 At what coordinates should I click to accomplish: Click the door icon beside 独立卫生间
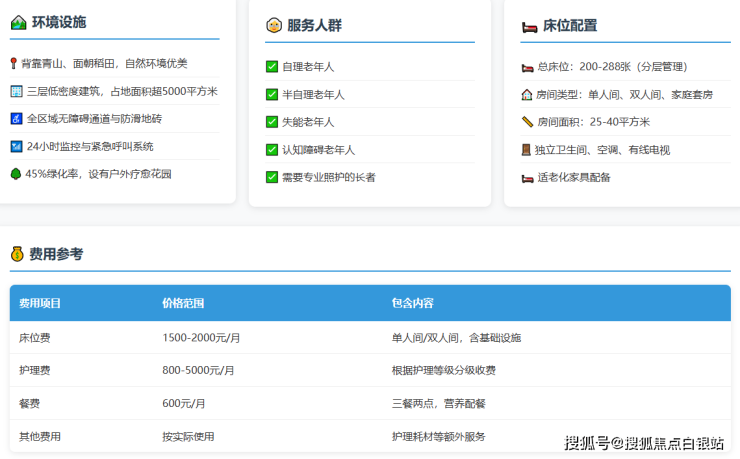[x=527, y=150]
